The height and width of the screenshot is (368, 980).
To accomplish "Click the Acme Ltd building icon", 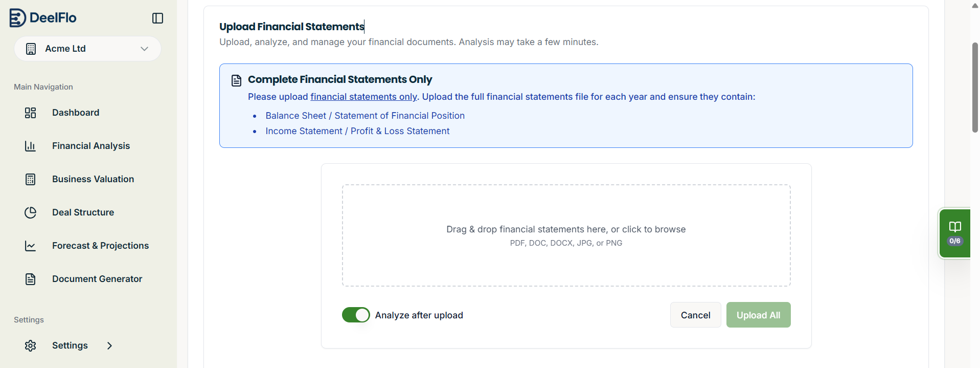I will [x=31, y=48].
